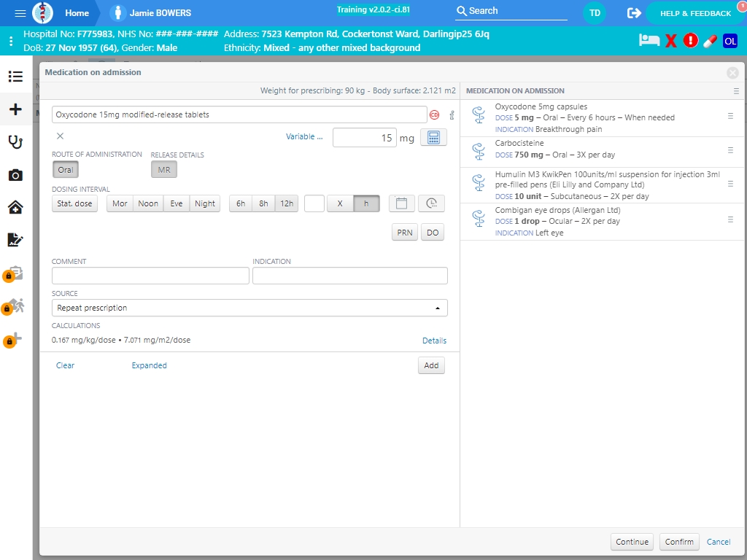The height and width of the screenshot is (560, 747).
Task: Click the logout arrow icon
Action: 634,13
